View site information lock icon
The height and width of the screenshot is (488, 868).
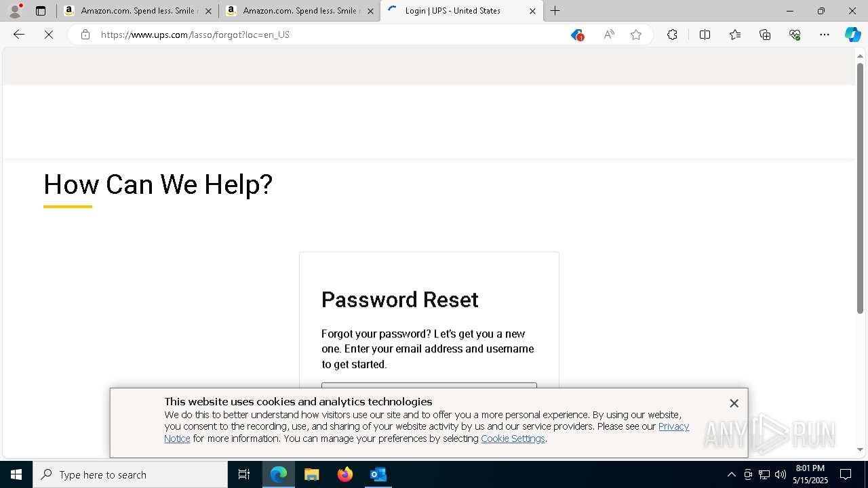coord(85,35)
